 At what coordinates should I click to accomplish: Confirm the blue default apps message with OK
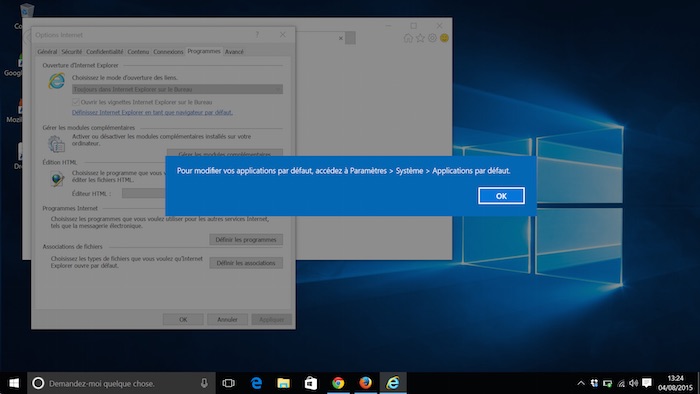[501, 196]
